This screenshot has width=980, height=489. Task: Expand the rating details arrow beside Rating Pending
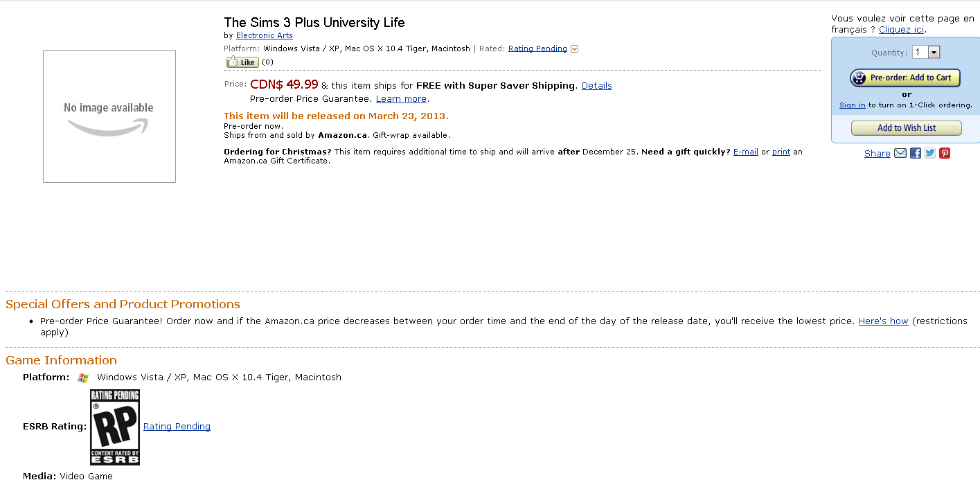click(574, 48)
